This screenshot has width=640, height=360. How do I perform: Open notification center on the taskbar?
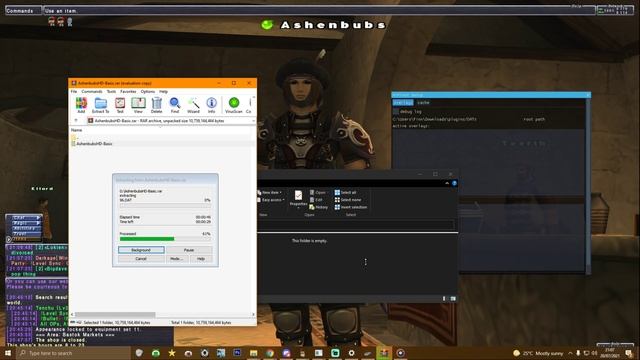coord(629,353)
